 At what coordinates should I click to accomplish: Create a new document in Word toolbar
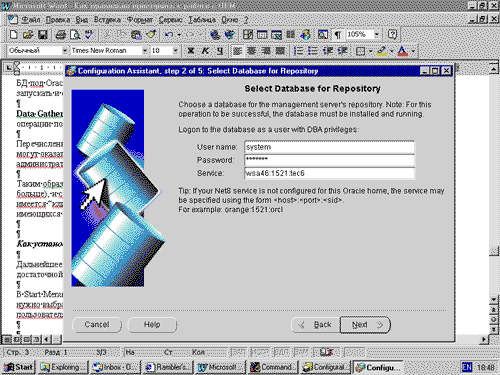(x=14, y=34)
